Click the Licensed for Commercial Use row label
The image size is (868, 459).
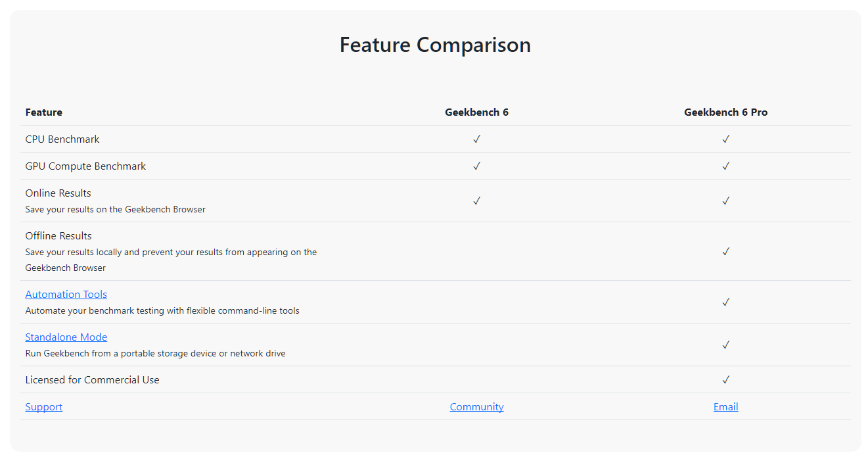click(x=92, y=380)
